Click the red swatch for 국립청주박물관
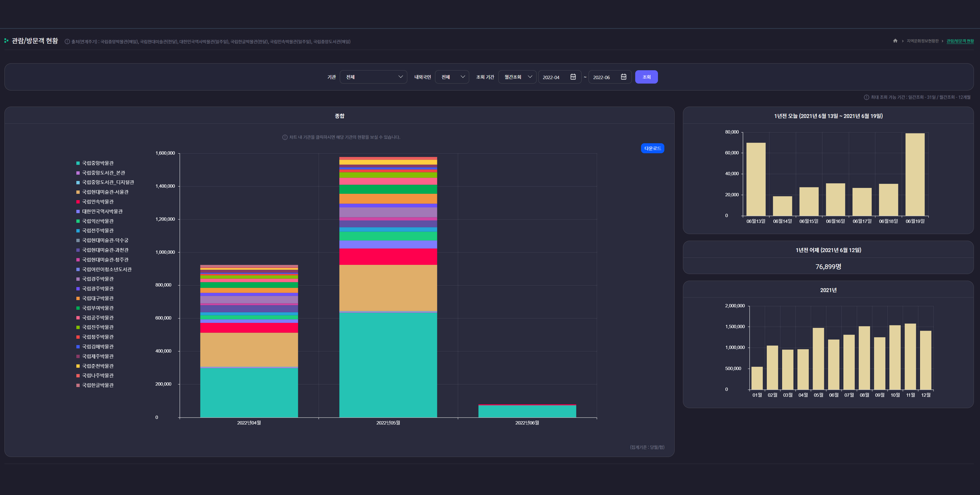The image size is (980, 495). coord(78,337)
